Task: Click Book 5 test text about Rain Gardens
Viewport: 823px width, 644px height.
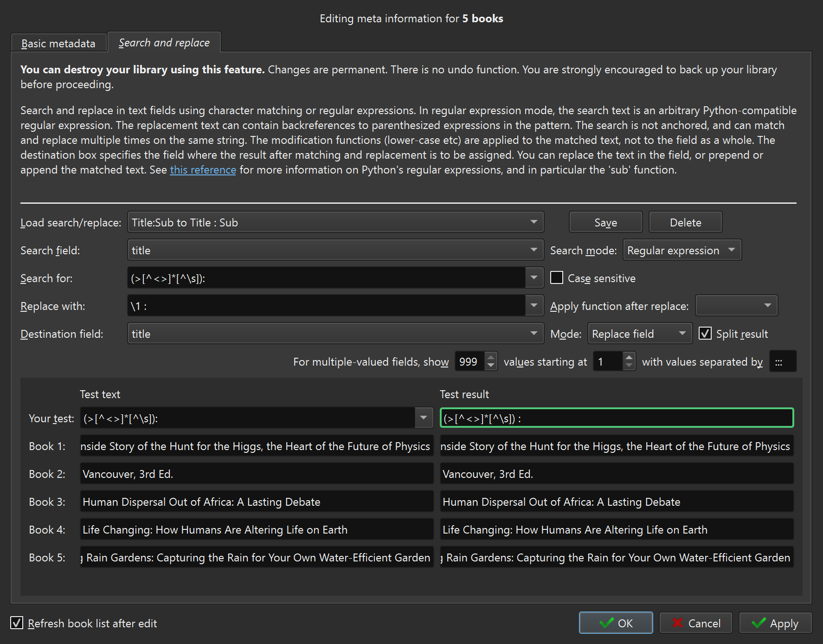Action: click(257, 557)
